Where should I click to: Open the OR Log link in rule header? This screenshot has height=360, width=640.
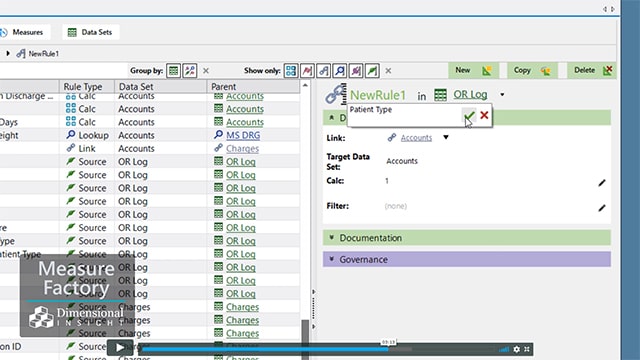470,95
